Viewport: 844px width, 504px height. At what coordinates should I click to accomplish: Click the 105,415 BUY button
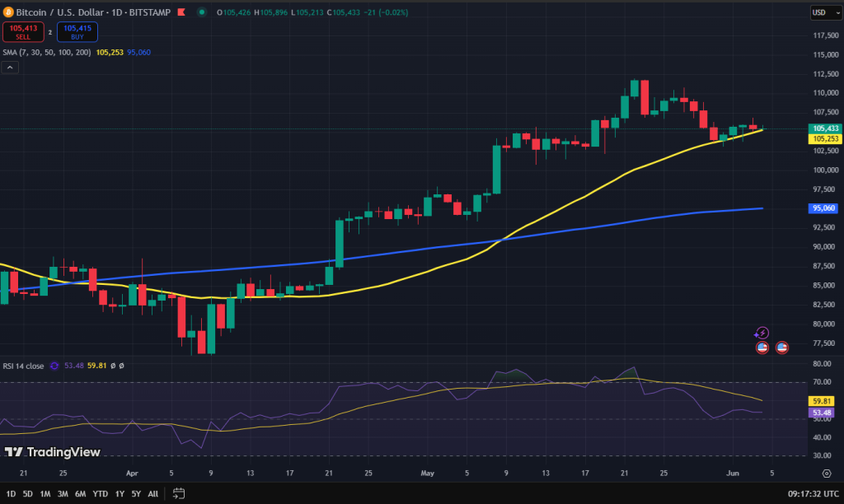pos(77,32)
